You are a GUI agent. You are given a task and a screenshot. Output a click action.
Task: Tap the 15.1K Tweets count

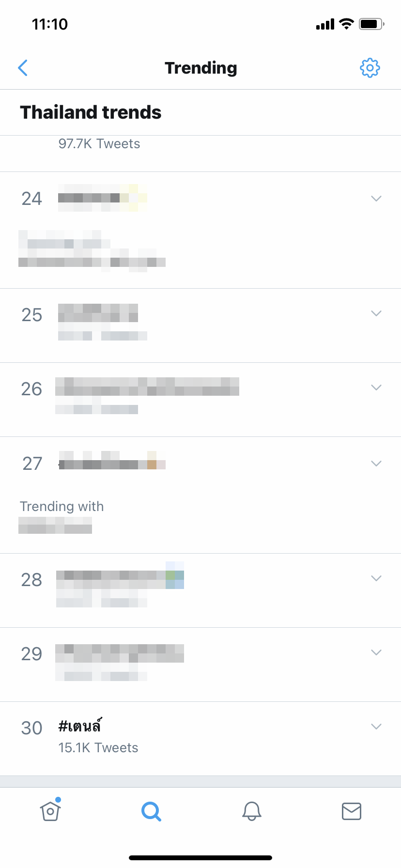click(98, 748)
